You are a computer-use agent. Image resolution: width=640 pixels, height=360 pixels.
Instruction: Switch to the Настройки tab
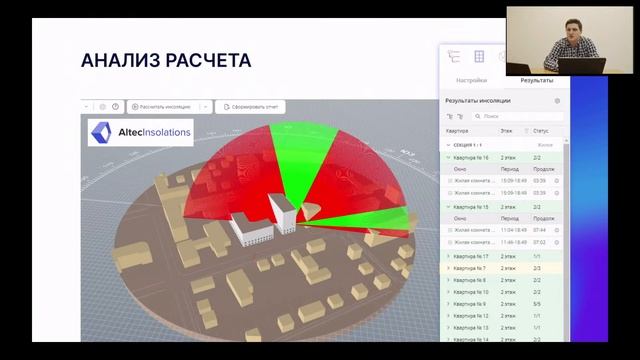pos(471,80)
